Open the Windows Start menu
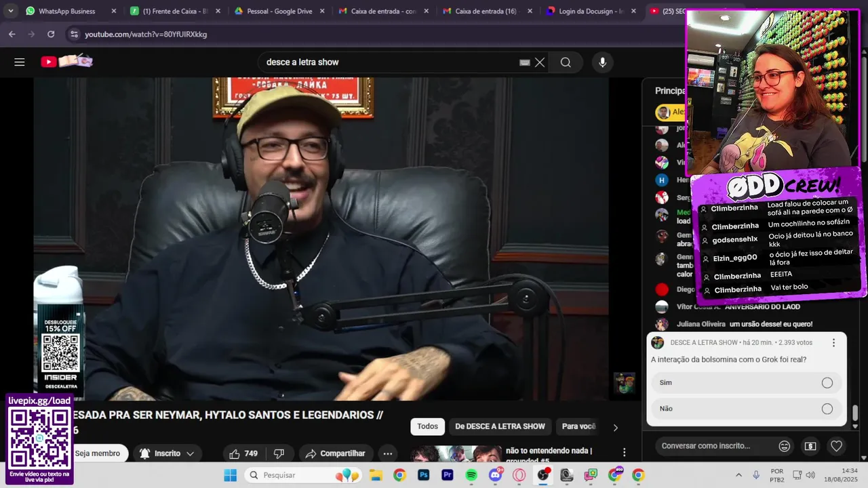Screen dimensions: 868x488 point(230,475)
